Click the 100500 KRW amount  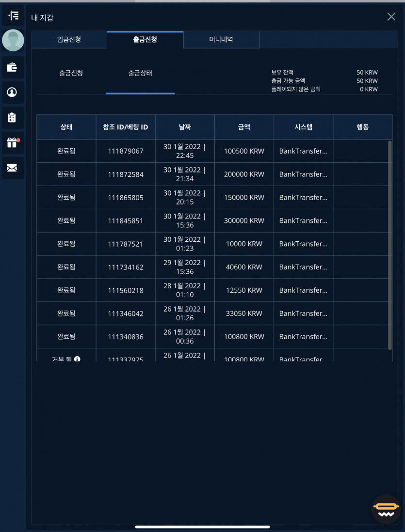tap(244, 151)
